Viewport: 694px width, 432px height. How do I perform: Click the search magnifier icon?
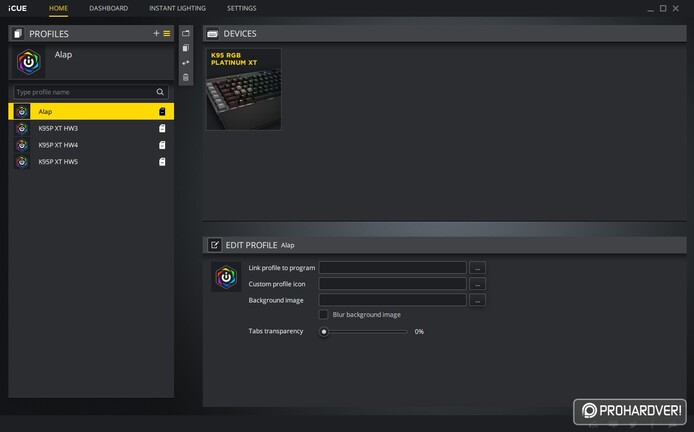(160, 92)
